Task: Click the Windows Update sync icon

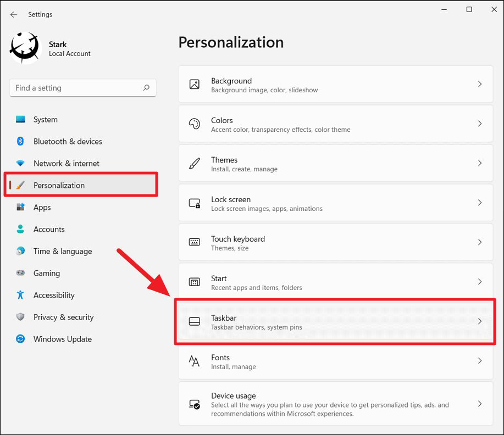Action: (20, 339)
